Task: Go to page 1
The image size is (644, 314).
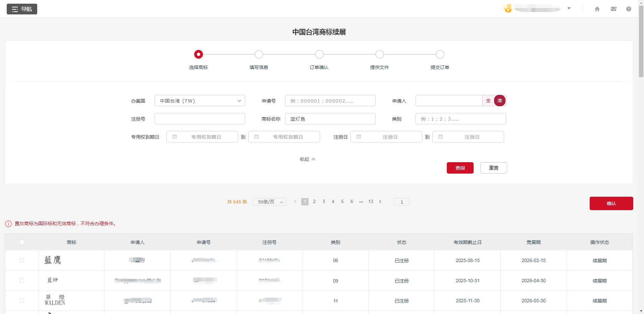Action: tap(305, 202)
